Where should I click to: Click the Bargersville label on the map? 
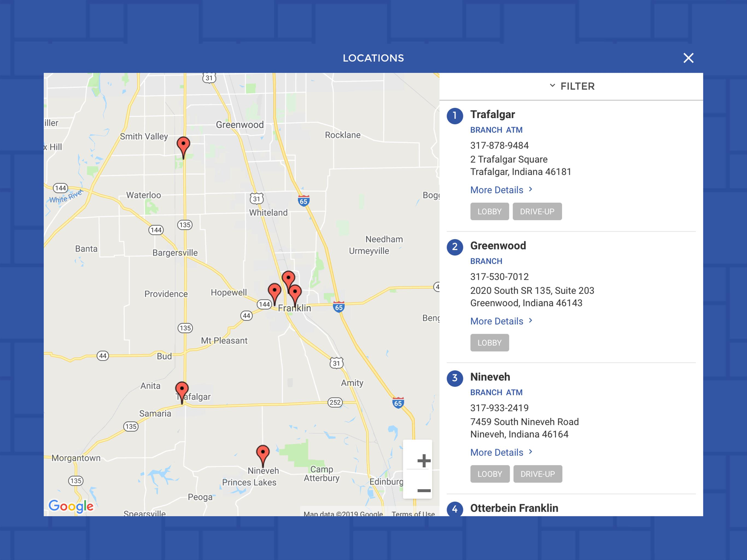point(175,253)
